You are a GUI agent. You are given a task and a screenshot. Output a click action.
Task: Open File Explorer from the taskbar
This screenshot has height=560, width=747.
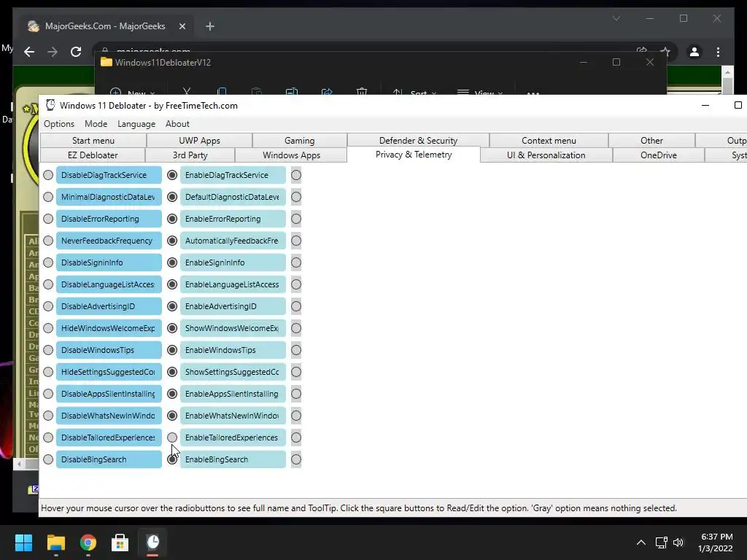55,542
